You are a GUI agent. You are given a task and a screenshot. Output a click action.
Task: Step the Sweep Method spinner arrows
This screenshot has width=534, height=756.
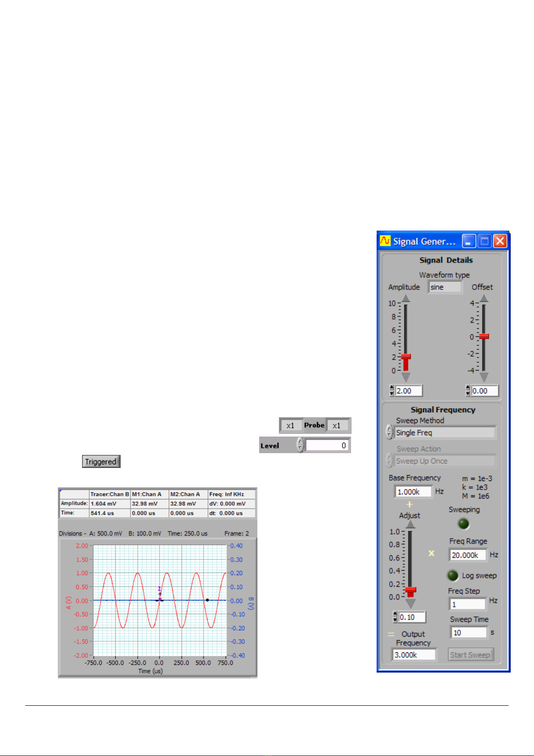(389, 433)
